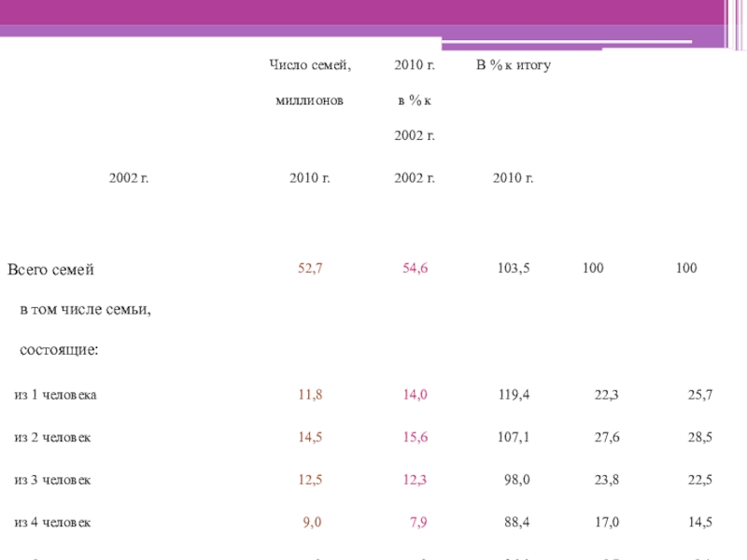The height and width of the screenshot is (560, 747).
Task: Click the 'Всего семей' row label
Action: point(51,270)
